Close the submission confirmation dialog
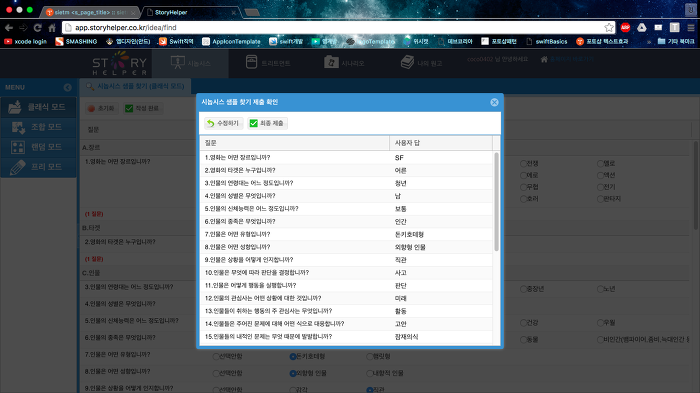The width and height of the screenshot is (700, 393). click(494, 102)
